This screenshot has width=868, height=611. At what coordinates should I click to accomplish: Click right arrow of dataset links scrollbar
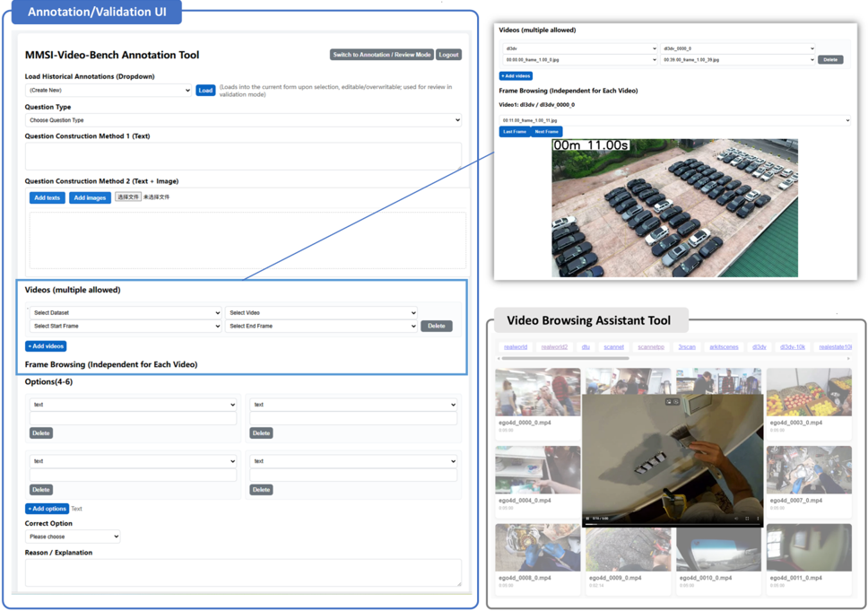[848, 359]
